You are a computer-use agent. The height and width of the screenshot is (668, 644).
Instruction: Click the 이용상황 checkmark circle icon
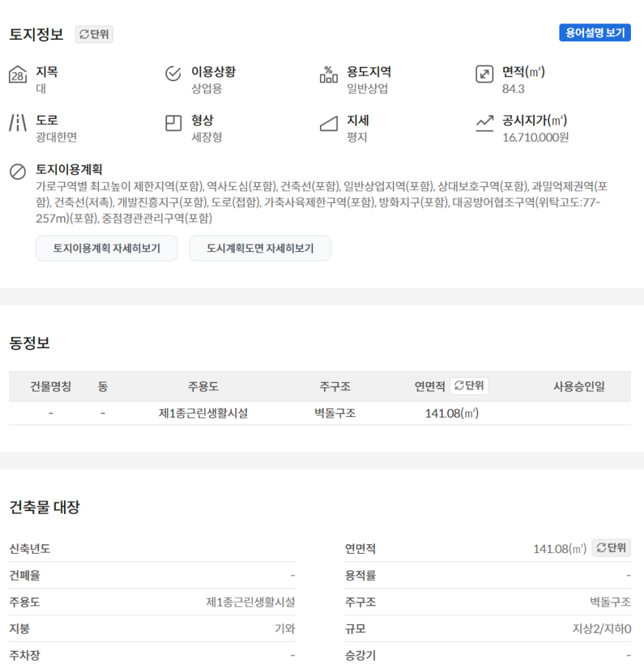pyautogui.click(x=173, y=74)
